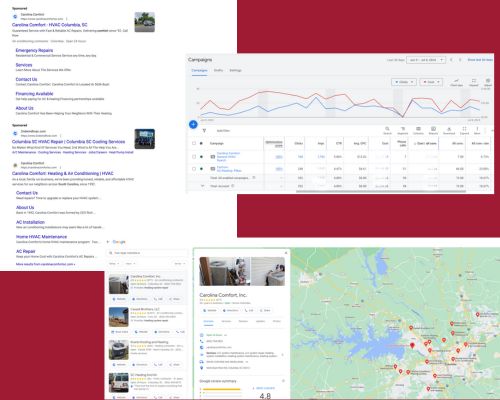The width and height of the screenshot is (500, 400).
Task: Open AC unit photo in business panel
Action: click(x=224, y=271)
